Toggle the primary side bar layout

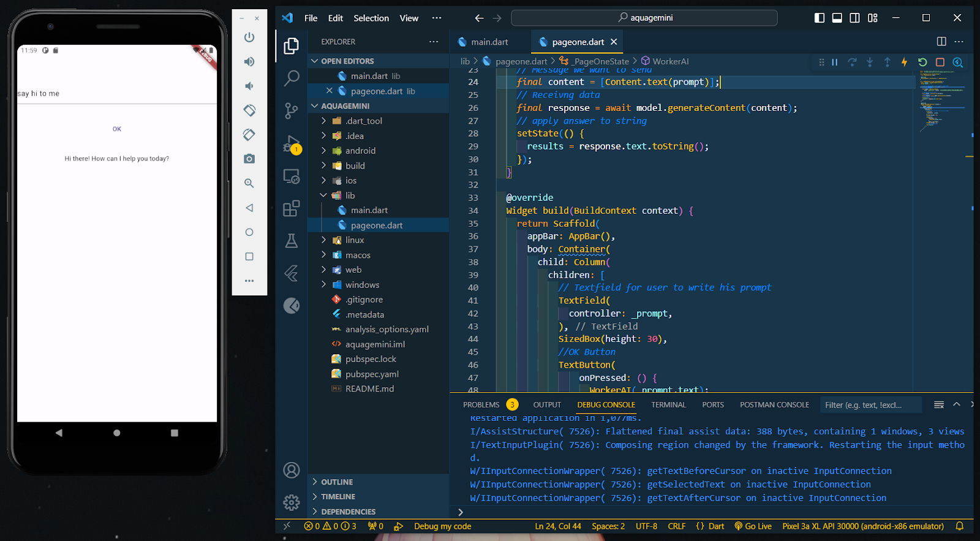tap(820, 18)
